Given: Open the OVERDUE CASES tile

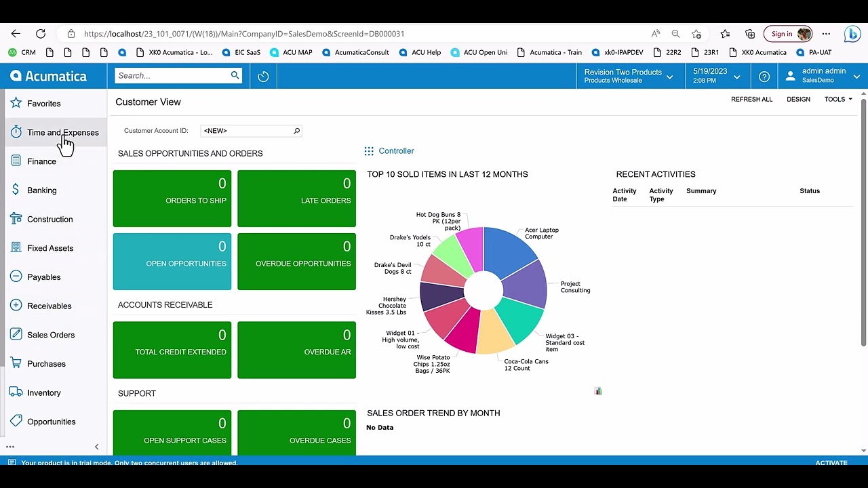Looking at the screenshot, I should (x=296, y=433).
